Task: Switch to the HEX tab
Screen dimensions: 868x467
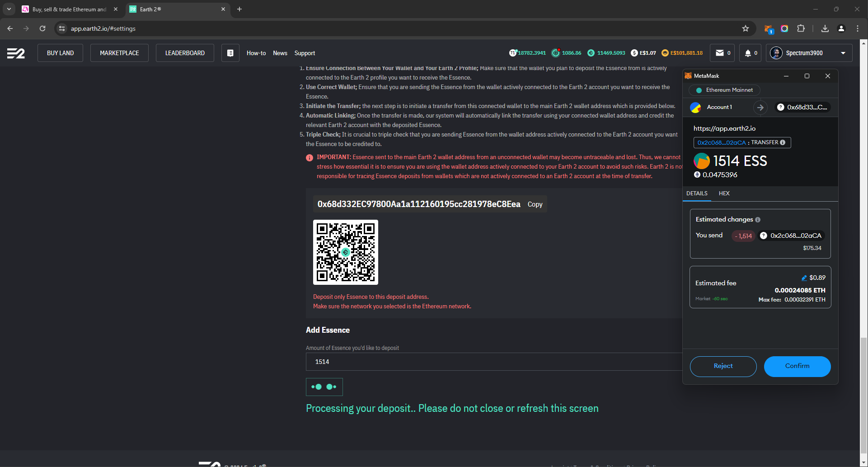Action: (x=724, y=193)
